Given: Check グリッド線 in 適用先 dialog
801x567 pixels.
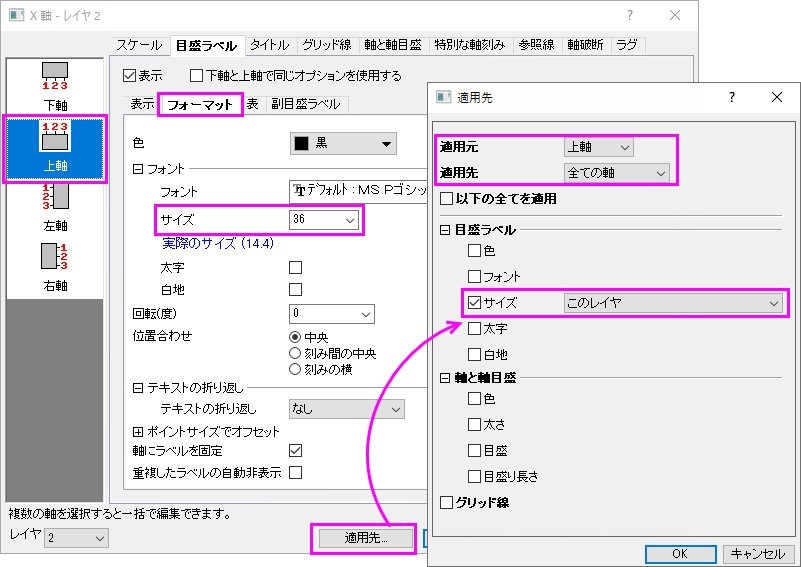Looking at the screenshot, I should click(x=446, y=503).
